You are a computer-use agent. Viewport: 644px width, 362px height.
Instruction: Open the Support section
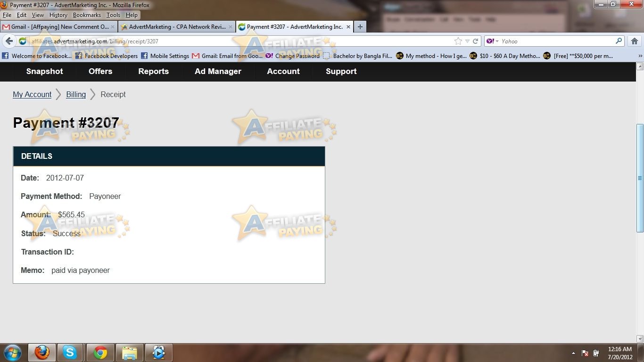tap(341, 71)
